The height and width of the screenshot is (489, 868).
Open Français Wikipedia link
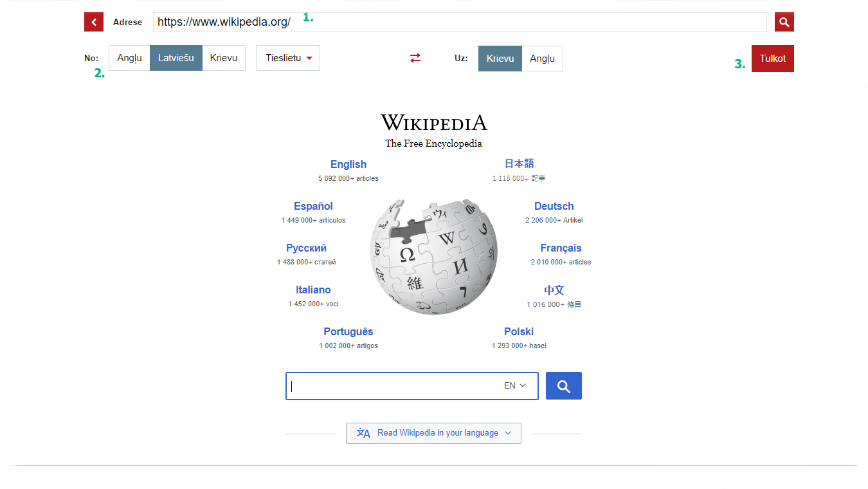click(x=561, y=248)
